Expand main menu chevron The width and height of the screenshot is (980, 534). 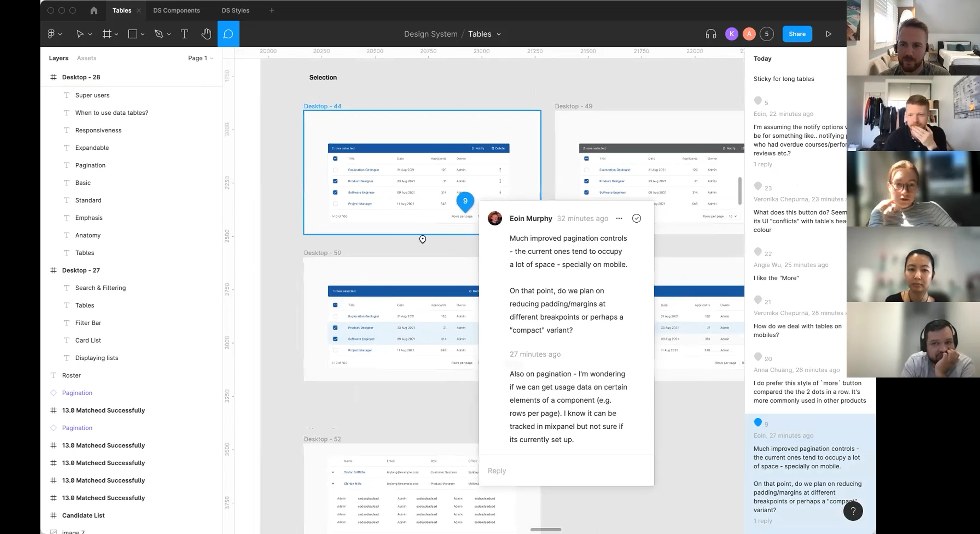60,34
